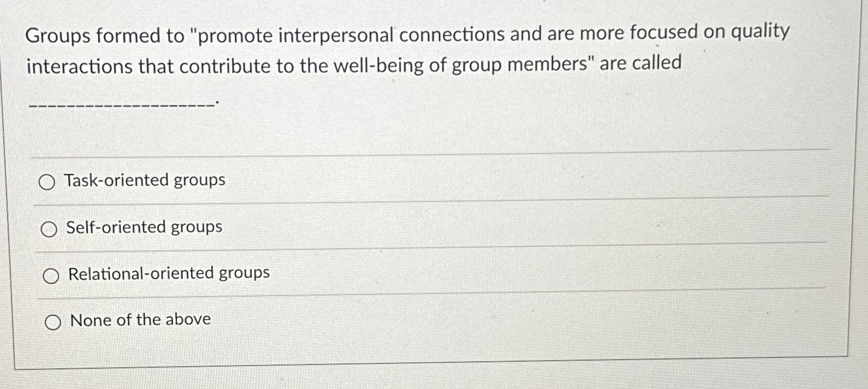Viewport: 868px width, 389px height.
Task: Click the circle next to Task-oriented groups
Action: click(x=48, y=182)
